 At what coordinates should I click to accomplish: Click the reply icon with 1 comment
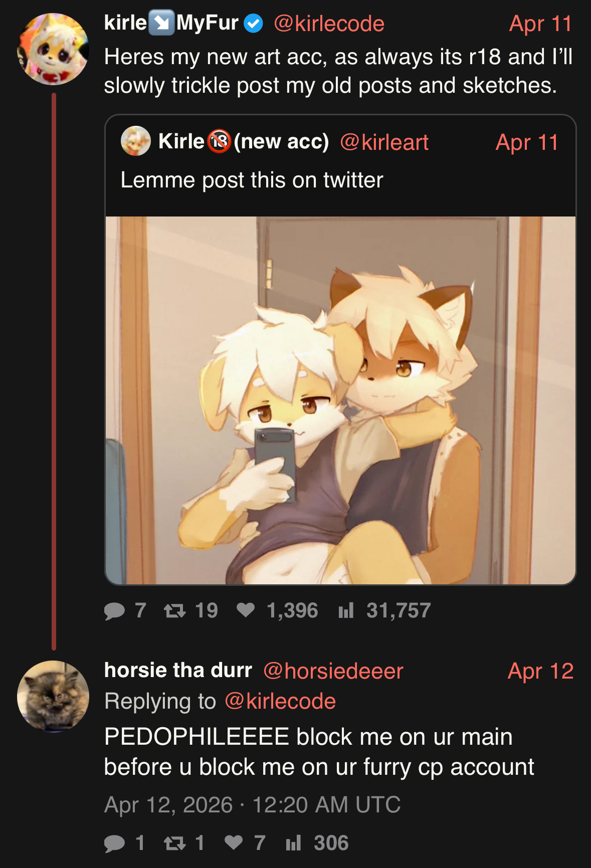point(115,843)
